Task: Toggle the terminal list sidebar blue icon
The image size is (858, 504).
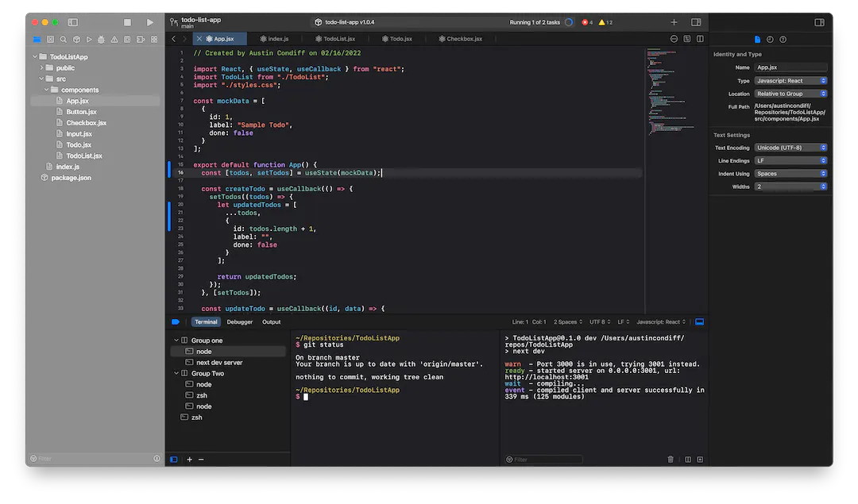Action: [173, 460]
